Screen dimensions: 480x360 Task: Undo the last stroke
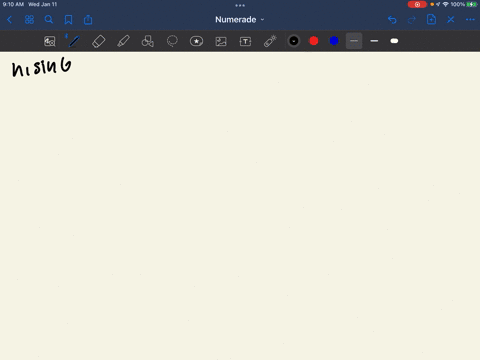coord(392,20)
